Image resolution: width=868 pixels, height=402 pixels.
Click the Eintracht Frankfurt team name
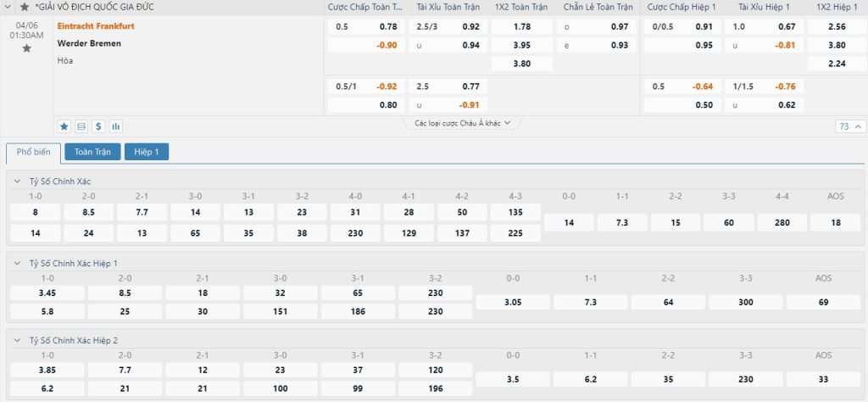96,26
